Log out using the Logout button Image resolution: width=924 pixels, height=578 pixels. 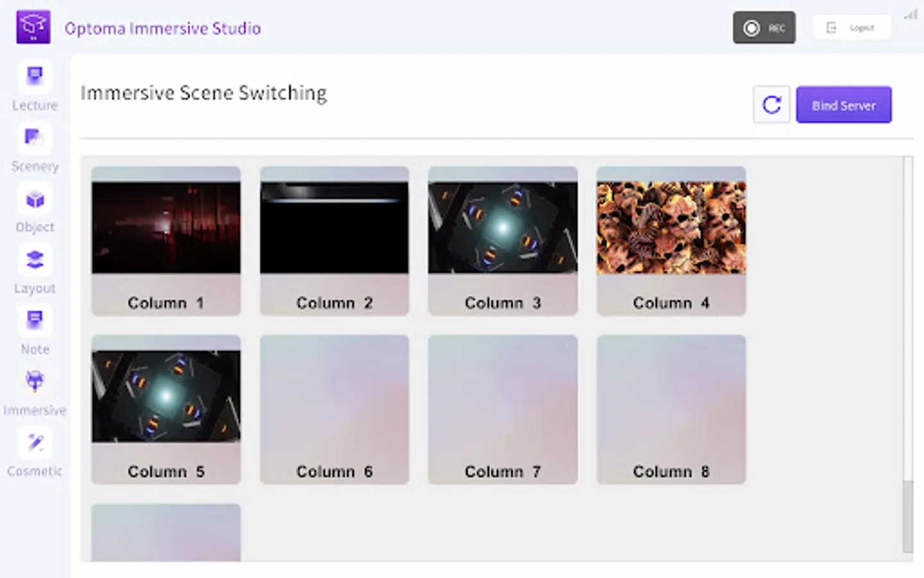pos(852,28)
